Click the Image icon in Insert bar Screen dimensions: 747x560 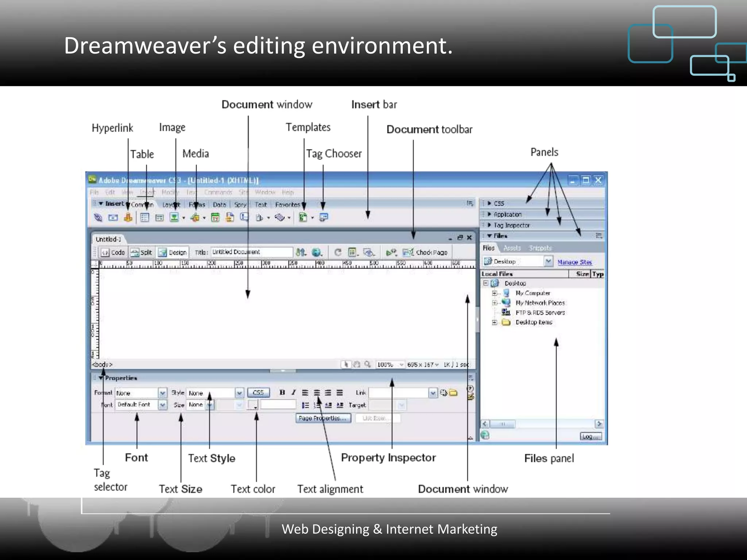[174, 218]
